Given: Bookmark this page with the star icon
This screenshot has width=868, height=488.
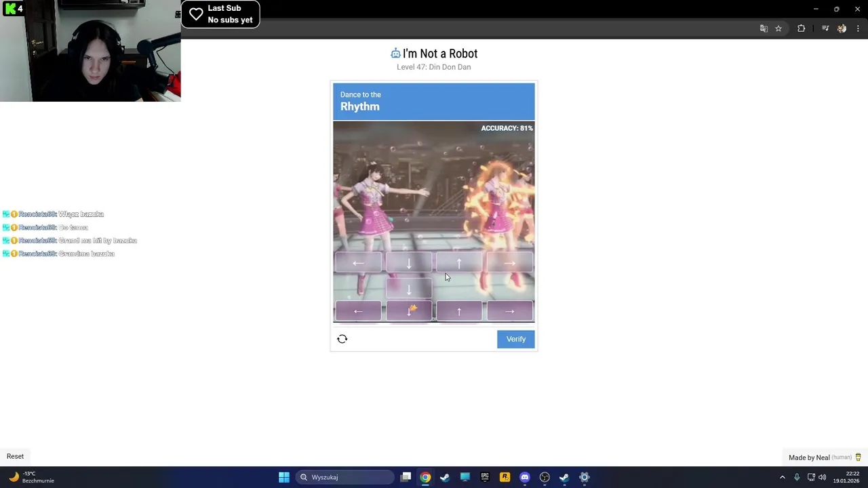Looking at the screenshot, I should click(778, 28).
